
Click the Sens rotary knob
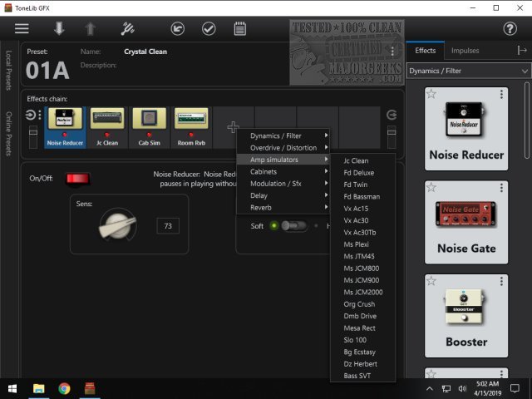pyautogui.click(x=116, y=224)
